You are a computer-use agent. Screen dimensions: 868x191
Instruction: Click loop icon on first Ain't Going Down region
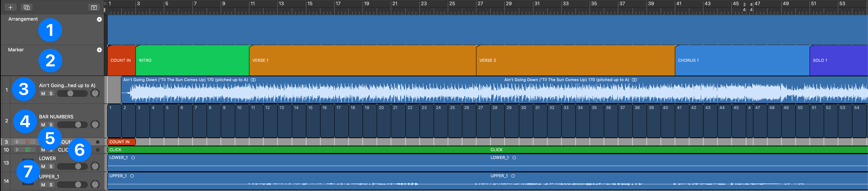253,80
